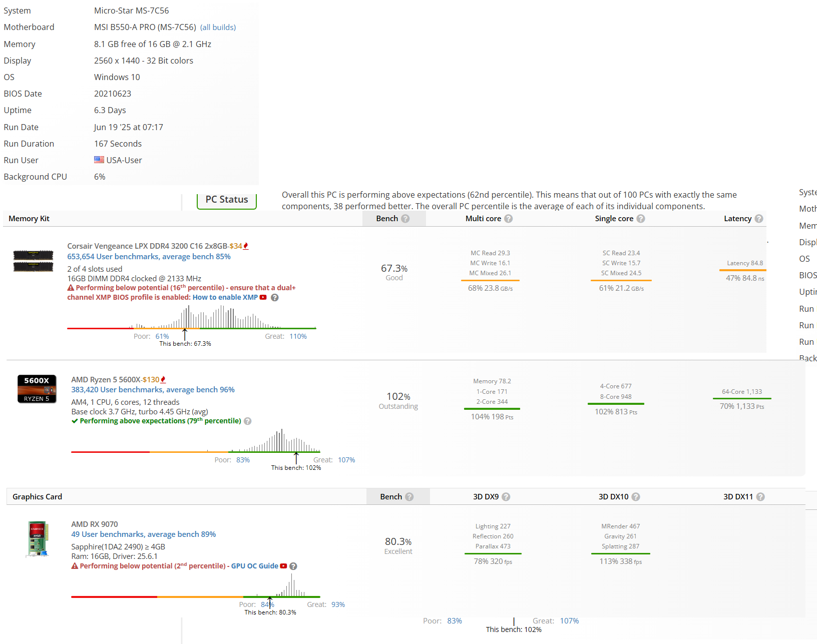
Task: Open the GPU OC Guide link
Action: [255, 566]
